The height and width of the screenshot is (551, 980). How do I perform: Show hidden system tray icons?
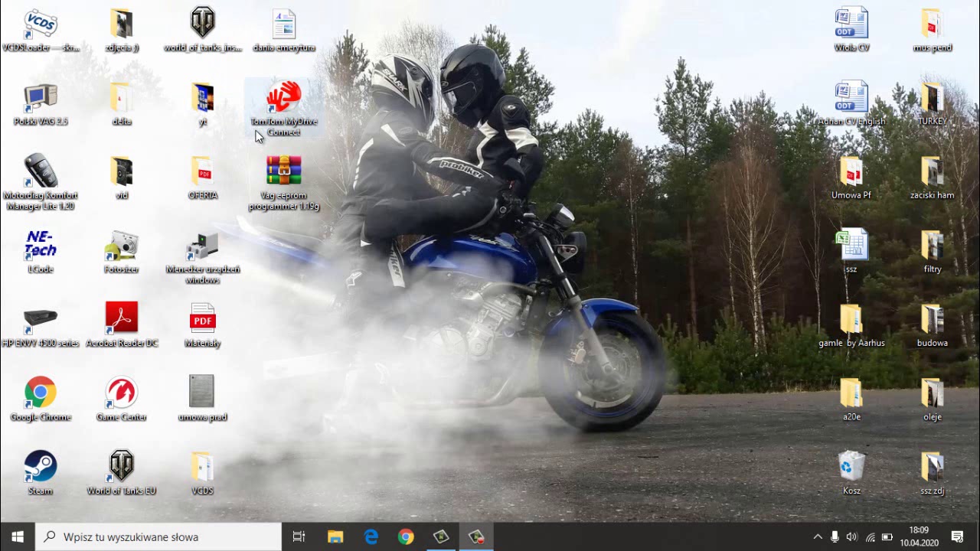(x=817, y=537)
